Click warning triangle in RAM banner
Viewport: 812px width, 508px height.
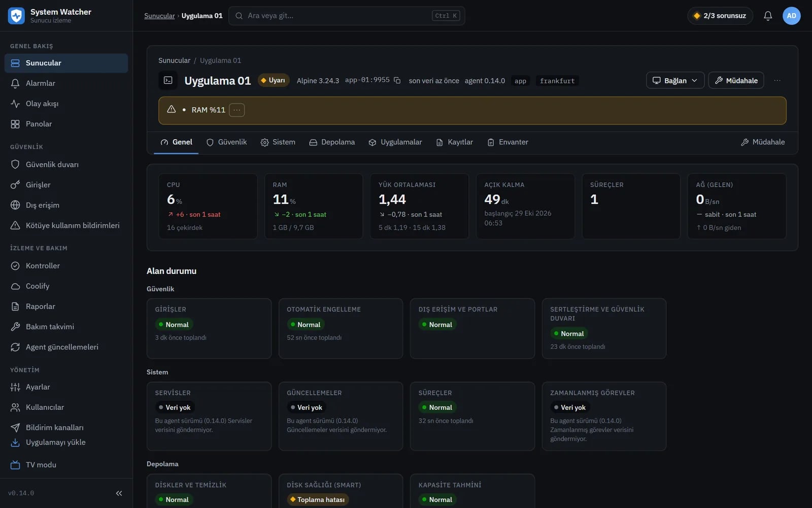[x=172, y=109]
